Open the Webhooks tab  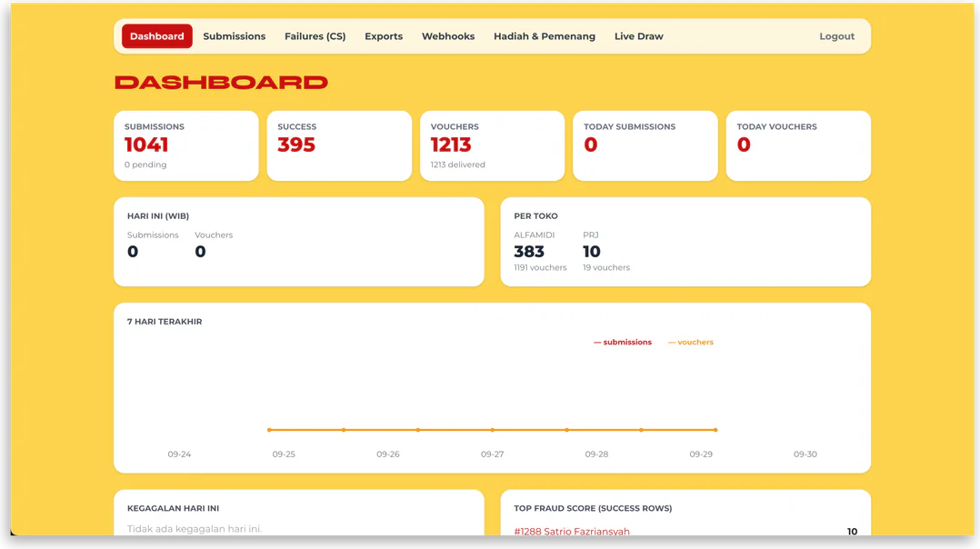[448, 36]
